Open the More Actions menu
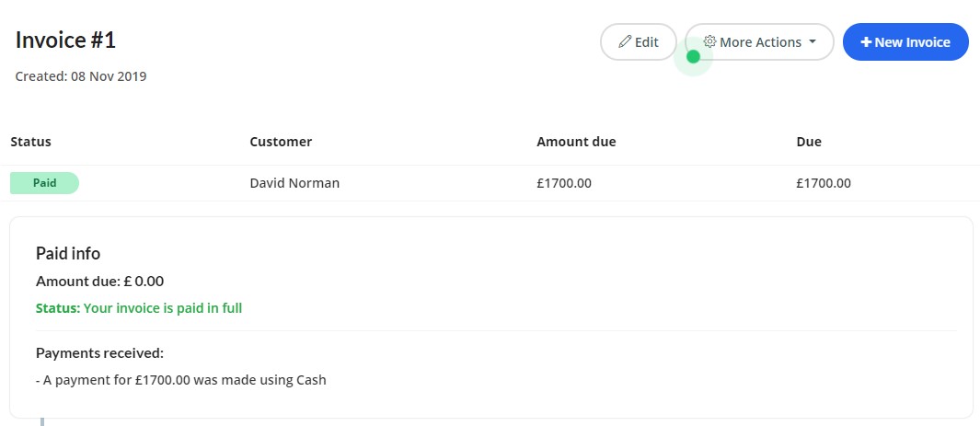 tap(760, 42)
